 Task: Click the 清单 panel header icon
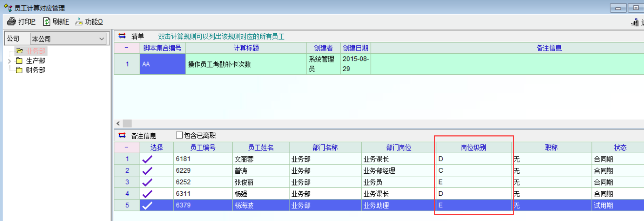[x=122, y=36]
